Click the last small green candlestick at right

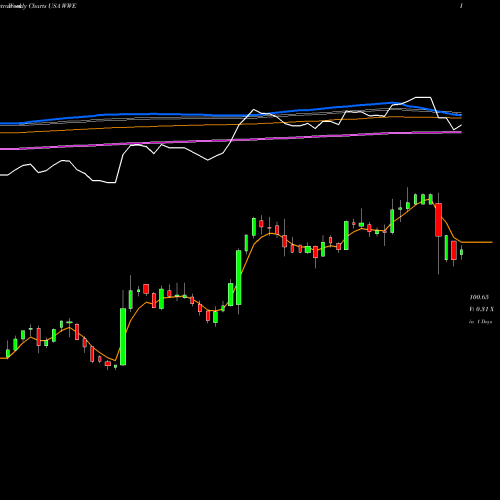[462, 252]
